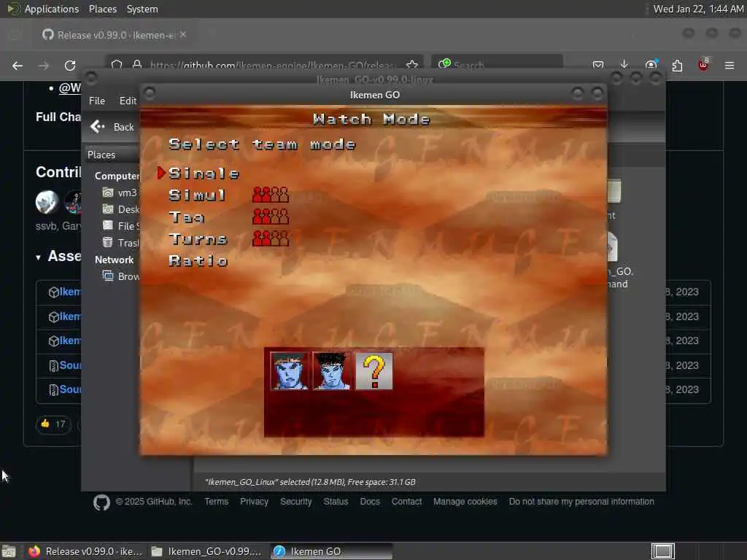Open the GitHub footer Privacy link
Viewport: 747px width, 560px height.
[254, 502]
